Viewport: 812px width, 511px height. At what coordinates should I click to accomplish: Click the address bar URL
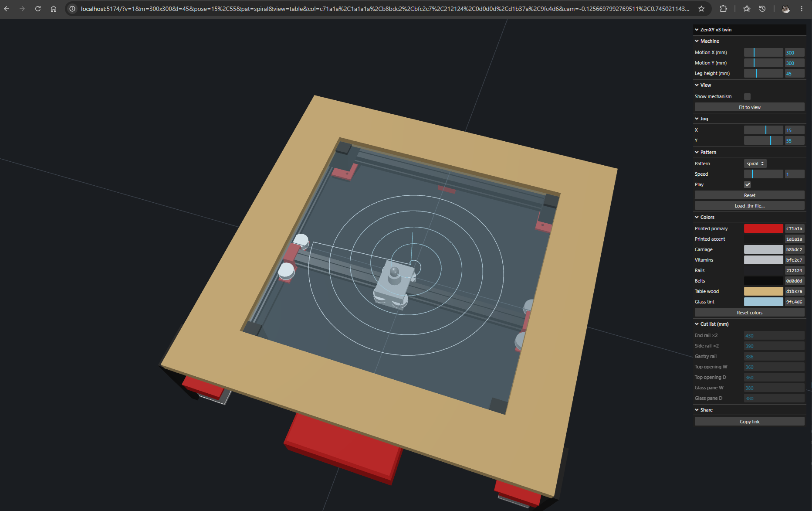pyautogui.click(x=385, y=9)
